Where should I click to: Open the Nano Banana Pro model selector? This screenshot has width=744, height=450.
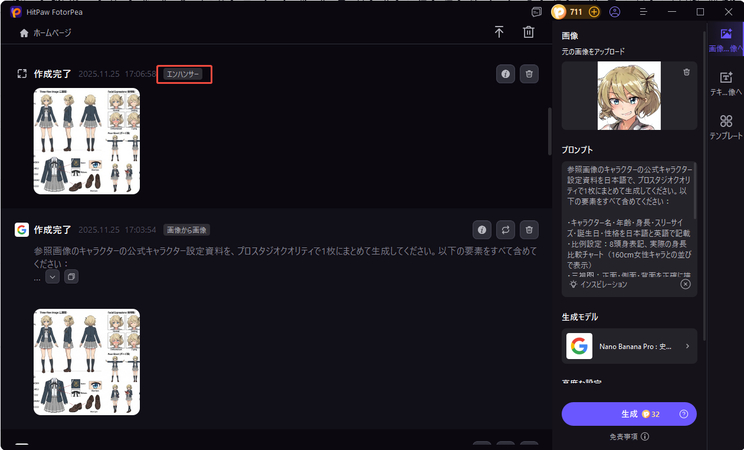coord(629,346)
